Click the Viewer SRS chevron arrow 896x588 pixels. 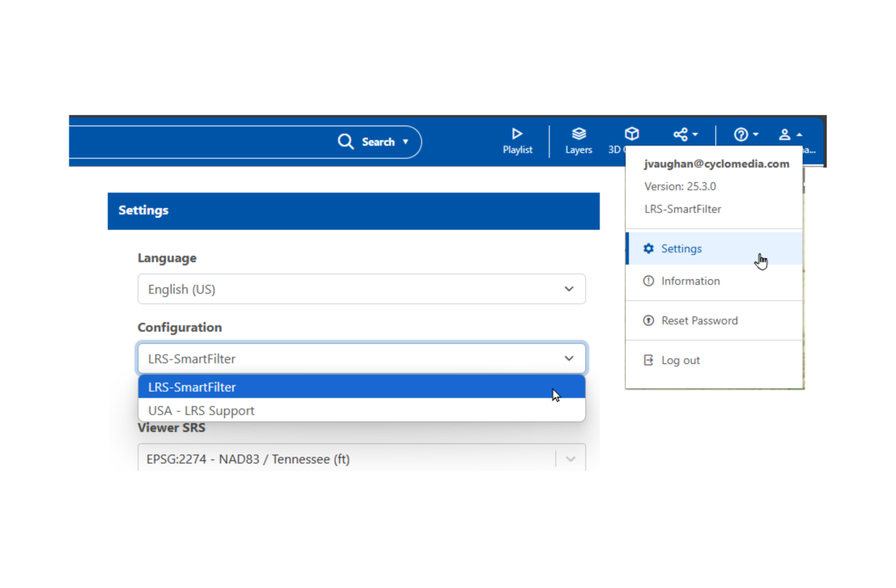pos(570,459)
